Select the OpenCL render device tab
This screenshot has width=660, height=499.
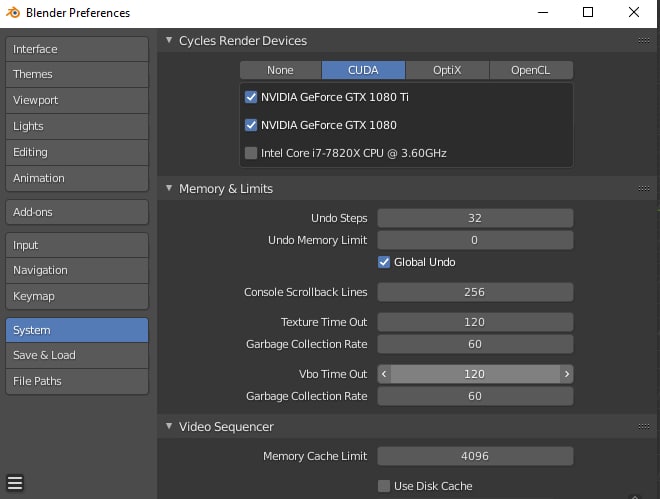(532, 70)
